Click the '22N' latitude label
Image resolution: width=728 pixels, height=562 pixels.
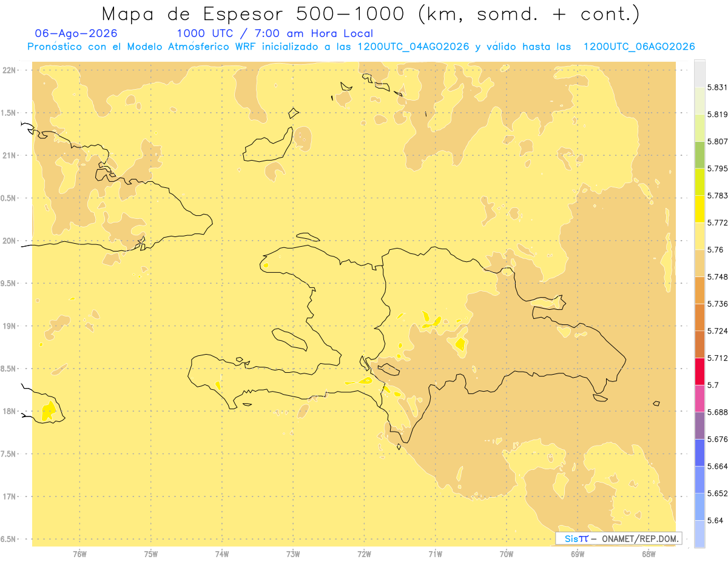pyautogui.click(x=10, y=70)
